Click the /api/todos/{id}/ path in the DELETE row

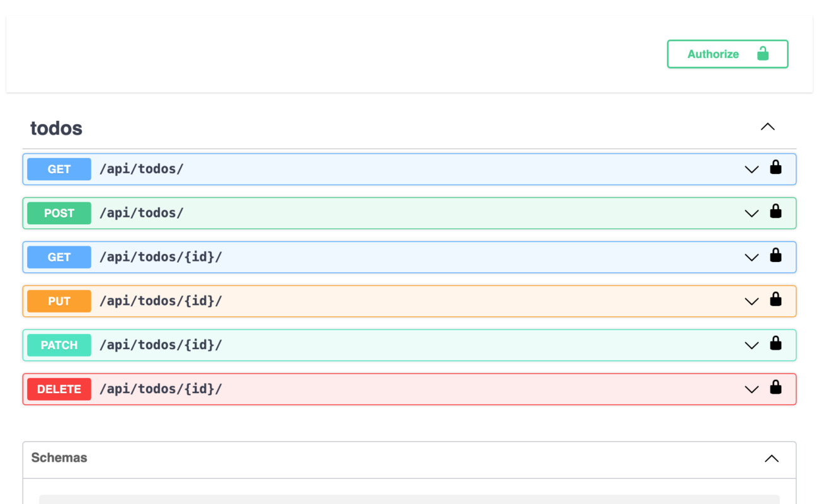pos(161,389)
